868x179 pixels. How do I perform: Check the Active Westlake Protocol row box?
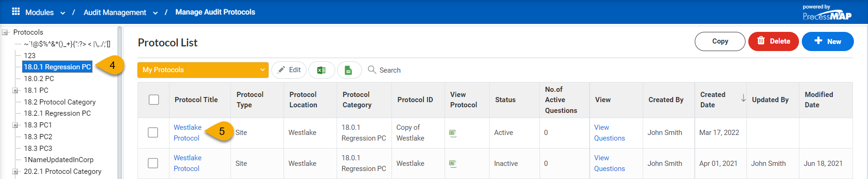[x=153, y=133]
